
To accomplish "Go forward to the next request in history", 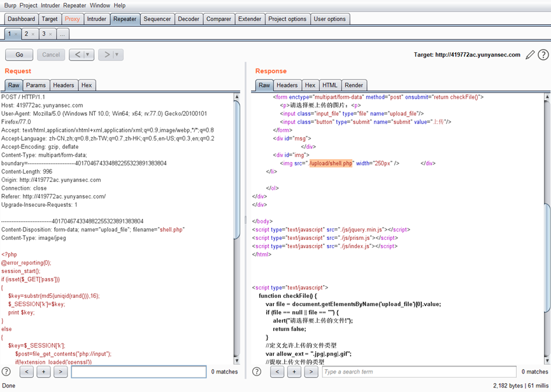I will coord(106,55).
